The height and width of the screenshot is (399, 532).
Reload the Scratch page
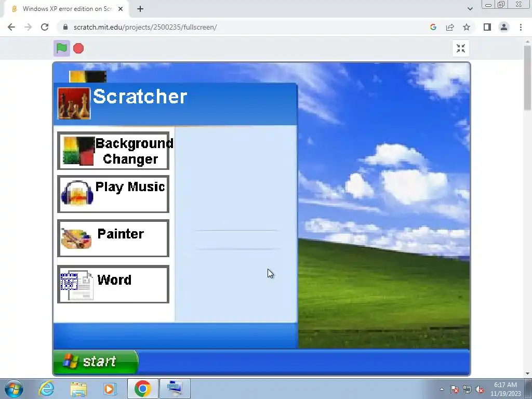pyautogui.click(x=45, y=27)
